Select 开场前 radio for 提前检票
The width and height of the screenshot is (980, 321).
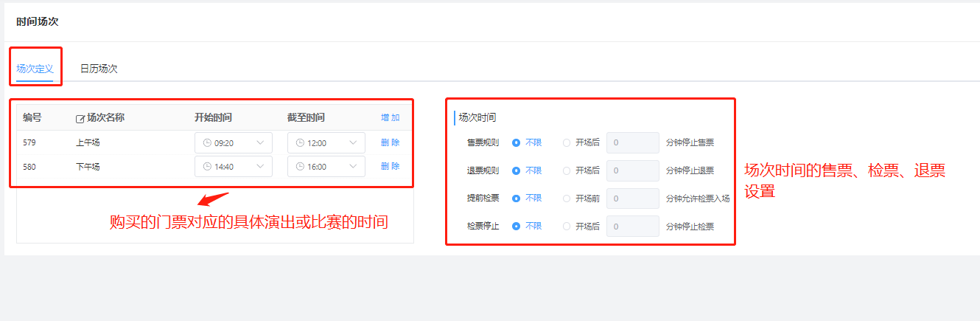click(x=566, y=199)
